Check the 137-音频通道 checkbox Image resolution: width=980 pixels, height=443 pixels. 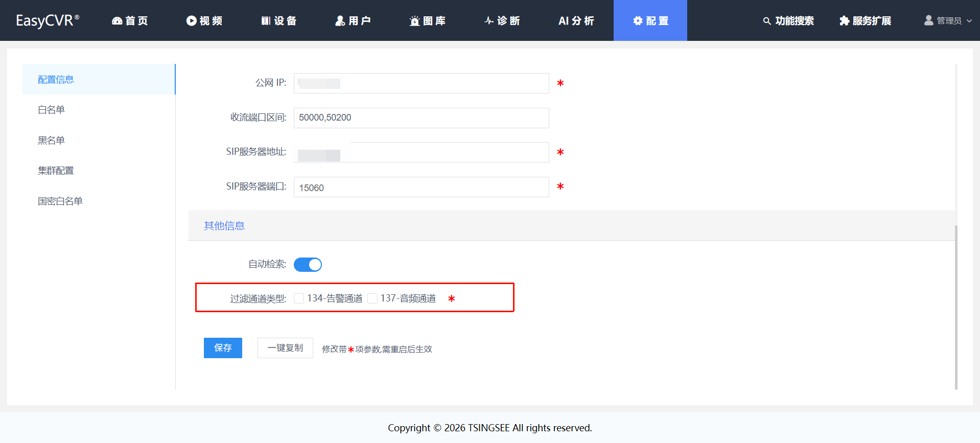point(372,298)
